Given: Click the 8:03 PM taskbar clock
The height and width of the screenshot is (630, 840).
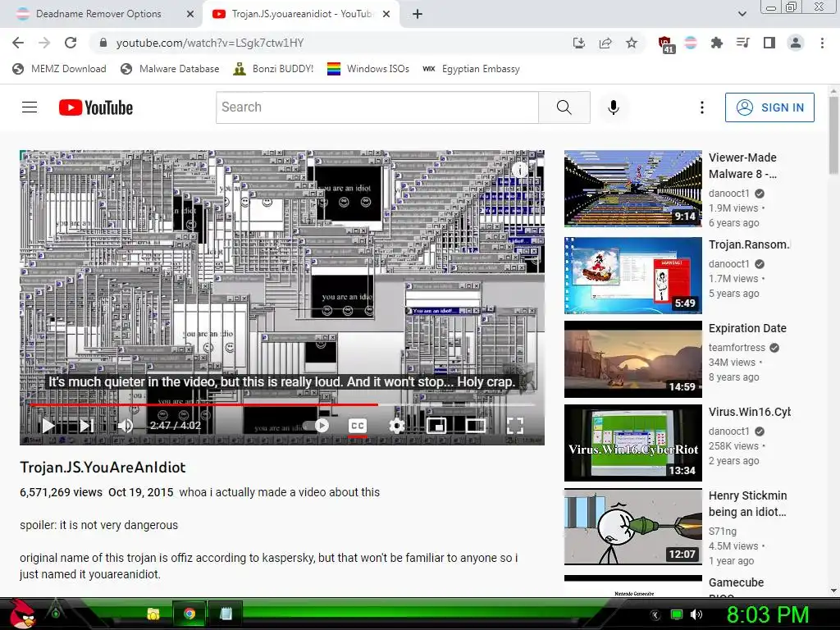Looking at the screenshot, I should pyautogui.click(x=768, y=614).
